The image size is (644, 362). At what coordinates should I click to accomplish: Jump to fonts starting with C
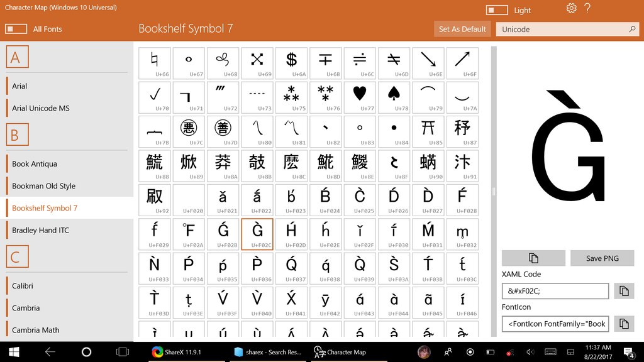coord(17,256)
